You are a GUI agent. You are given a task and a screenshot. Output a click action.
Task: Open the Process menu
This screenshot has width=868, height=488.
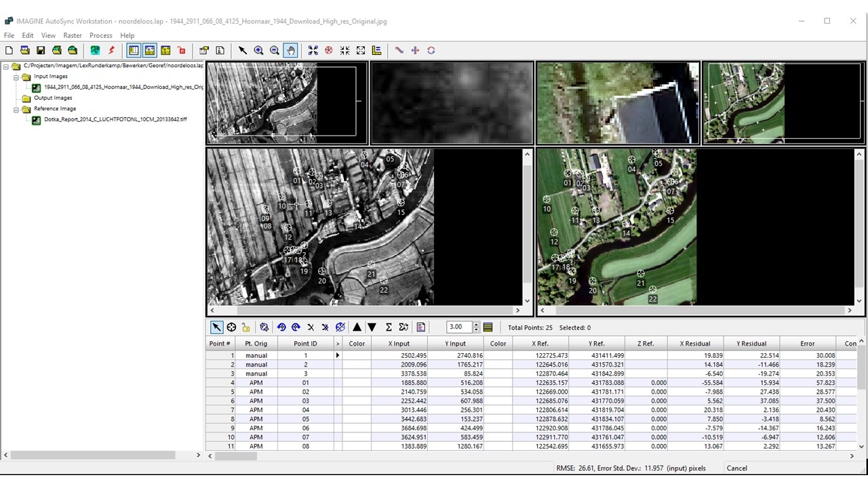pos(100,35)
